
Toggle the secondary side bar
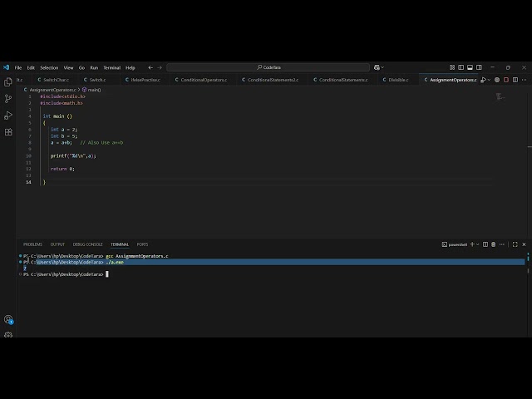click(x=479, y=67)
